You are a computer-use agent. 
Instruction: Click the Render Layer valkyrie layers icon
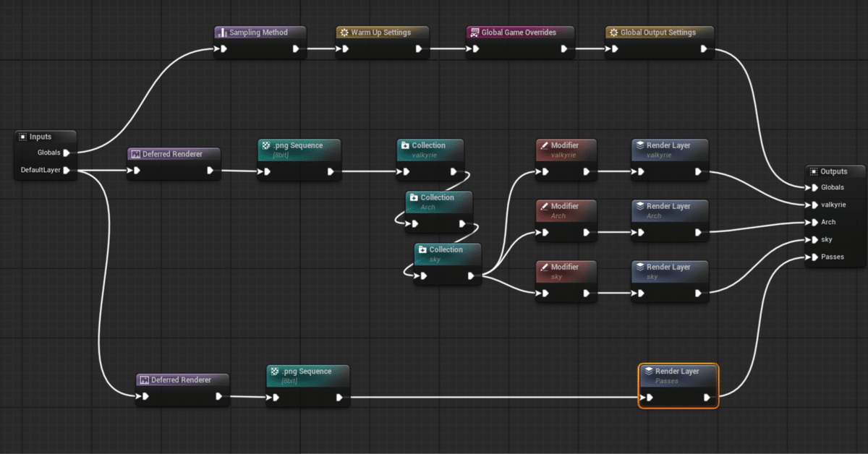click(640, 145)
